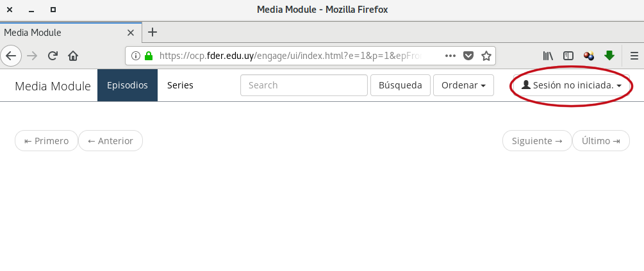
Task: Focus the Search input field
Action: click(x=304, y=85)
